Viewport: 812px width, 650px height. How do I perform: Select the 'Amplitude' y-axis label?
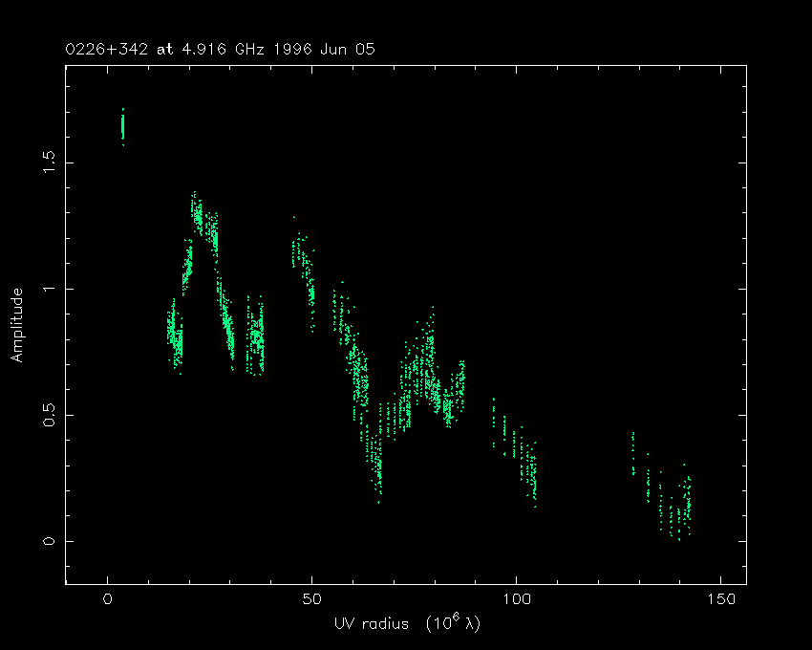pyautogui.click(x=17, y=327)
